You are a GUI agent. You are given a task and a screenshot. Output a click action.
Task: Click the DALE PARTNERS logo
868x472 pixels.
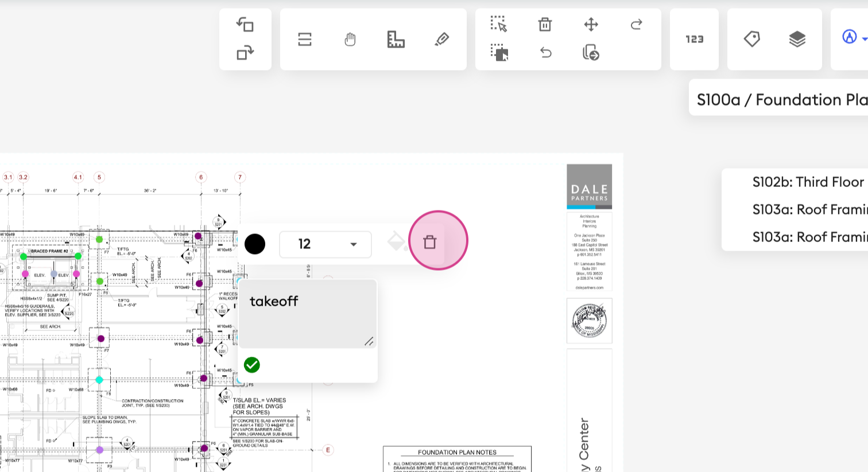pos(590,186)
